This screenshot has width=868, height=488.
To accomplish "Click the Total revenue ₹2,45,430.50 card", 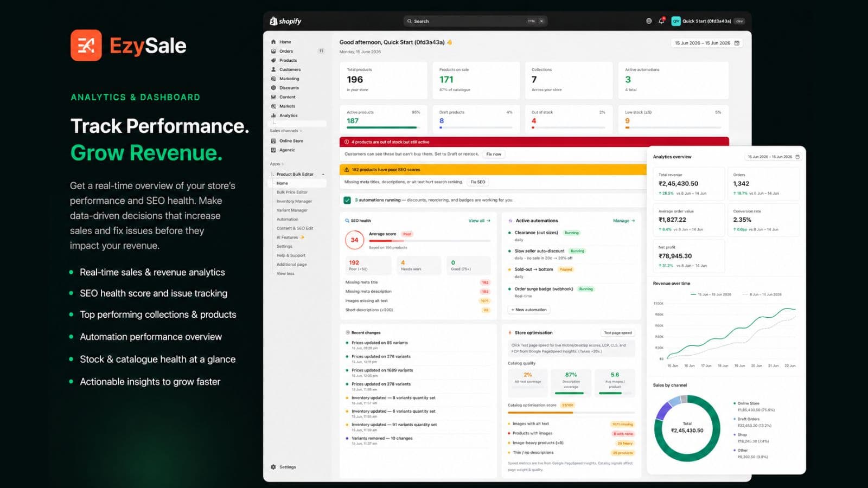I will [x=688, y=184].
